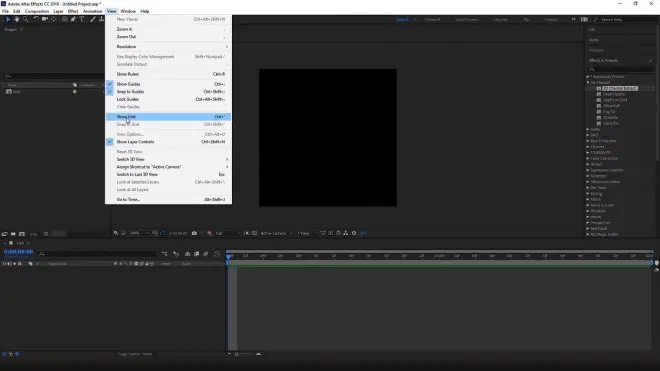Open the Window menu

click(128, 11)
